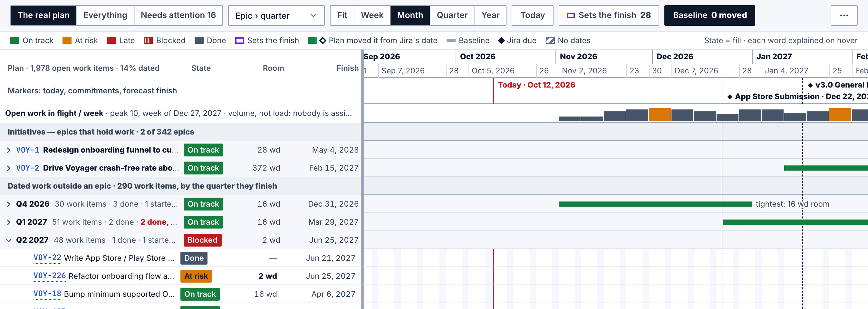Click the Done badge on VOY-22
The image size is (868, 309).
(x=194, y=258)
